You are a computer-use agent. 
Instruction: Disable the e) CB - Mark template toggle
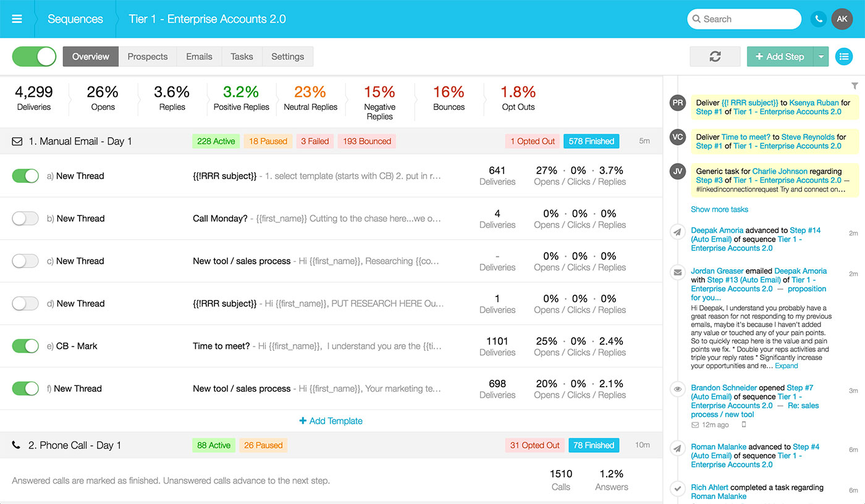tap(25, 346)
